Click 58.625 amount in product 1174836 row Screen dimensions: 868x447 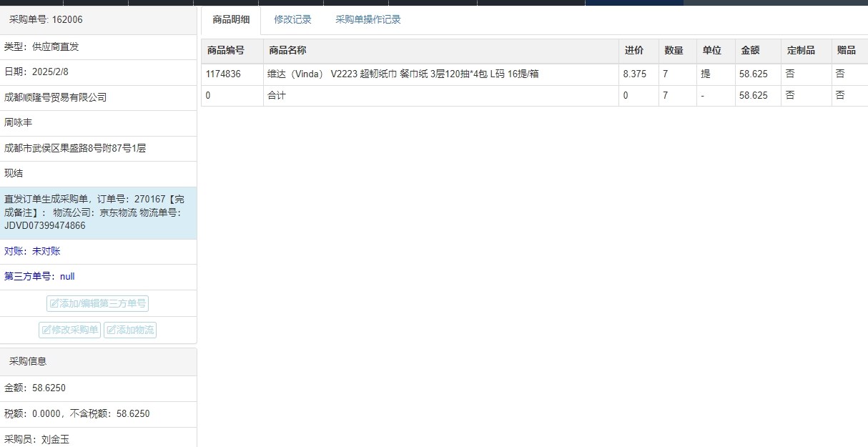click(x=758, y=74)
